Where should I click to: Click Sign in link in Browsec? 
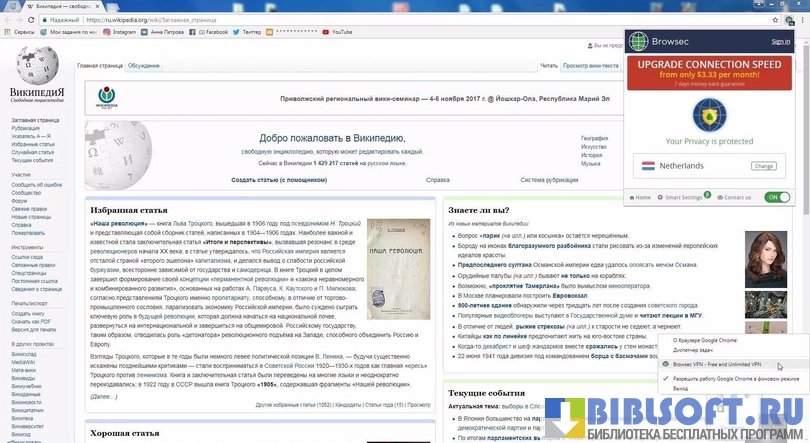[x=781, y=42]
